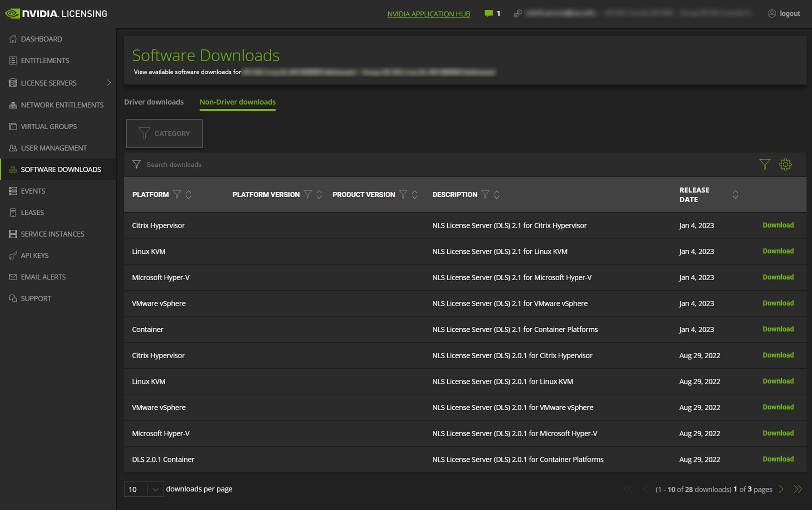Download DLS 2.0.1 for Linux KVM
The height and width of the screenshot is (510, 812).
[x=778, y=381]
